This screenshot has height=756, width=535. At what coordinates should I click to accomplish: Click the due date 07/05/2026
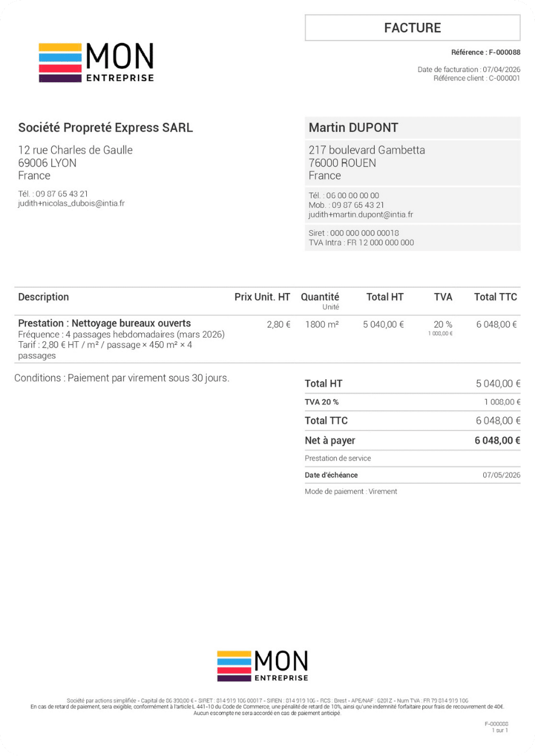pos(502,475)
